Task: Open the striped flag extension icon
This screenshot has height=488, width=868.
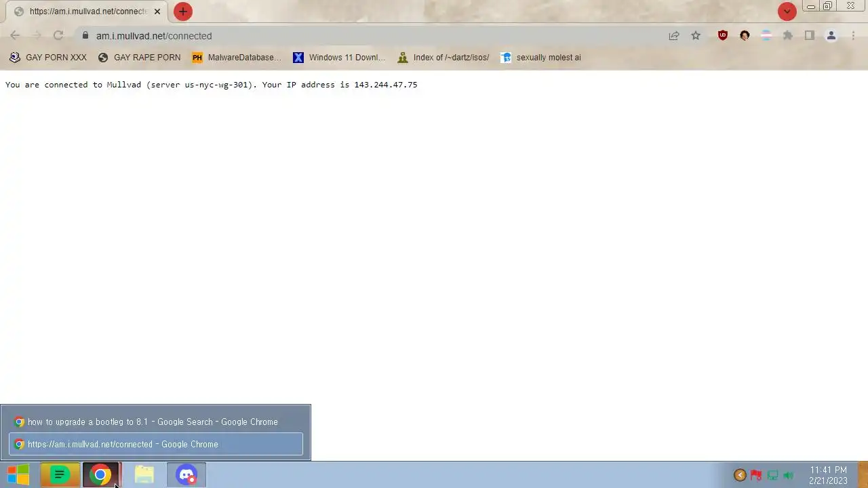Action: (766, 36)
